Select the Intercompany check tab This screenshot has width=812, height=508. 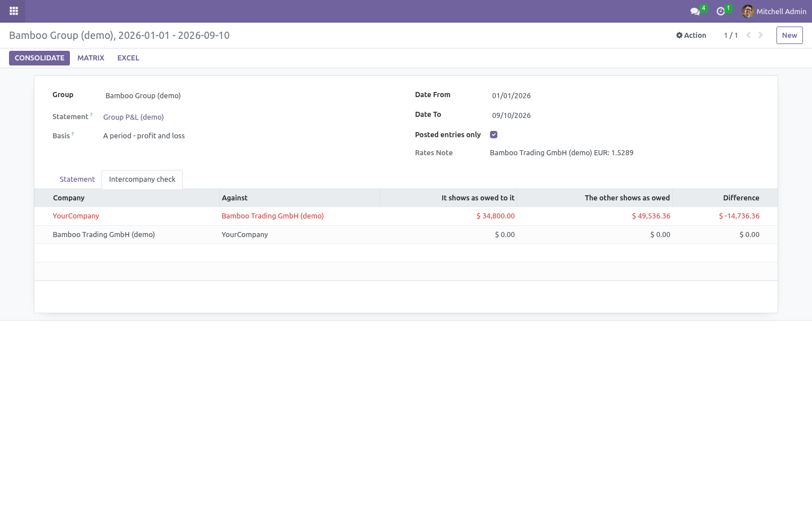pyautogui.click(x=142, y=179)
